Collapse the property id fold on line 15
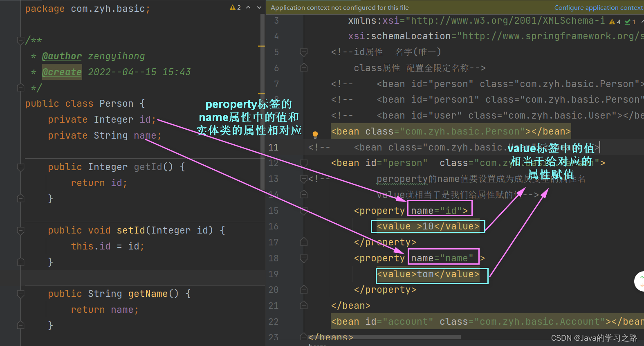Image resolution: width=644 pixels, height=346 pixels. [303, 211]
